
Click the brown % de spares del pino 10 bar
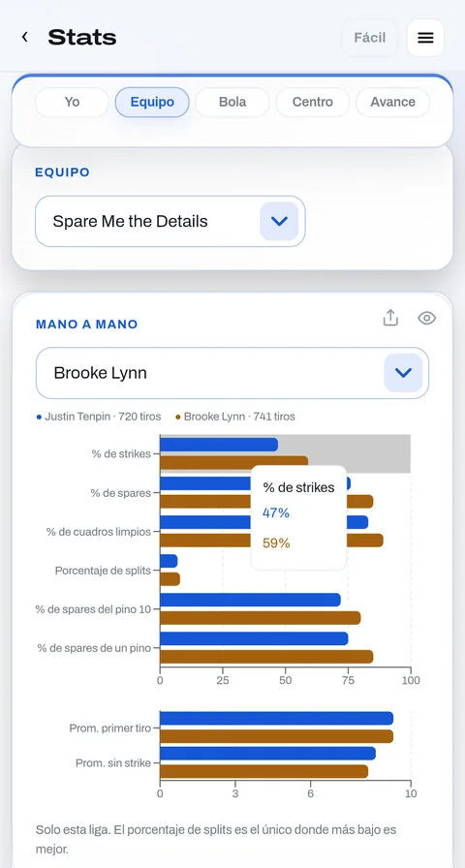click(261, 618)
